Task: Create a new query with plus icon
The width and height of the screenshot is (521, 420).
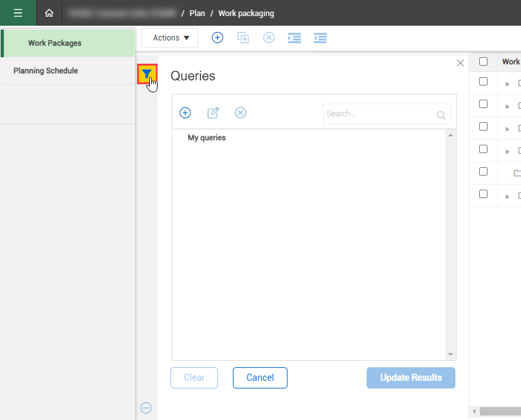Action: pos(185,113)
